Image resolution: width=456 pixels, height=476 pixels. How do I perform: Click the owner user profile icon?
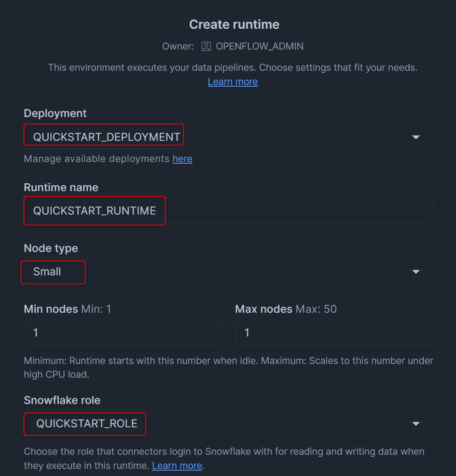point(206,46)
